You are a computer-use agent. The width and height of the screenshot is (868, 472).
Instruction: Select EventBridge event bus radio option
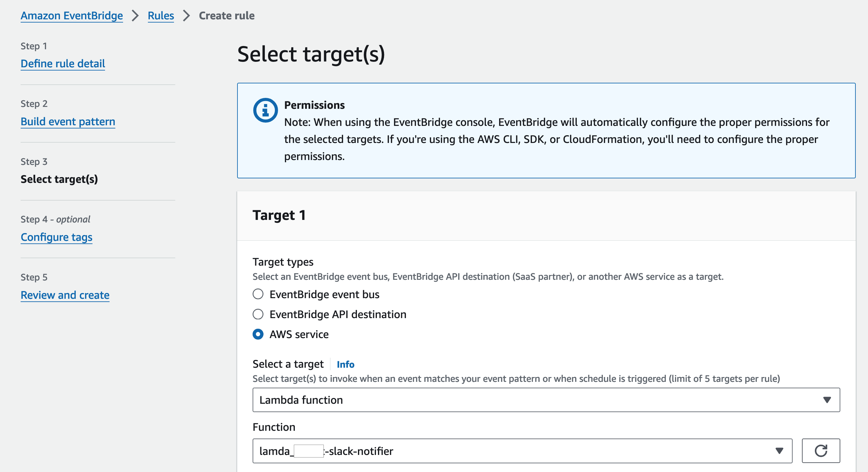pyautogui.click(x=258, y=294)
